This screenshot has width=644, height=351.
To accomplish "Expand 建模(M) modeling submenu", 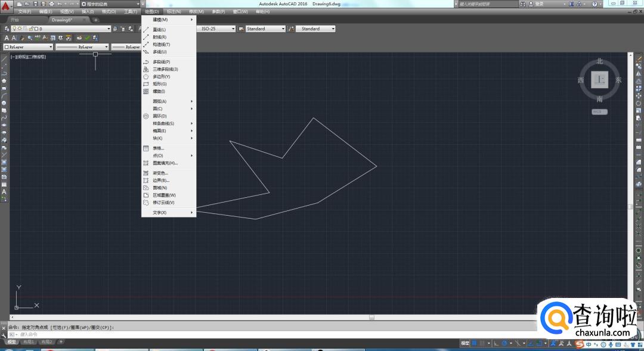I will pos(168,20).
